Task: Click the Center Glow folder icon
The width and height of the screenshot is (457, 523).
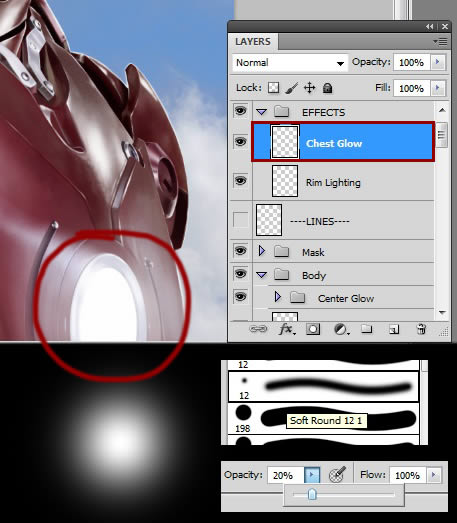Action: click(298, 297)
